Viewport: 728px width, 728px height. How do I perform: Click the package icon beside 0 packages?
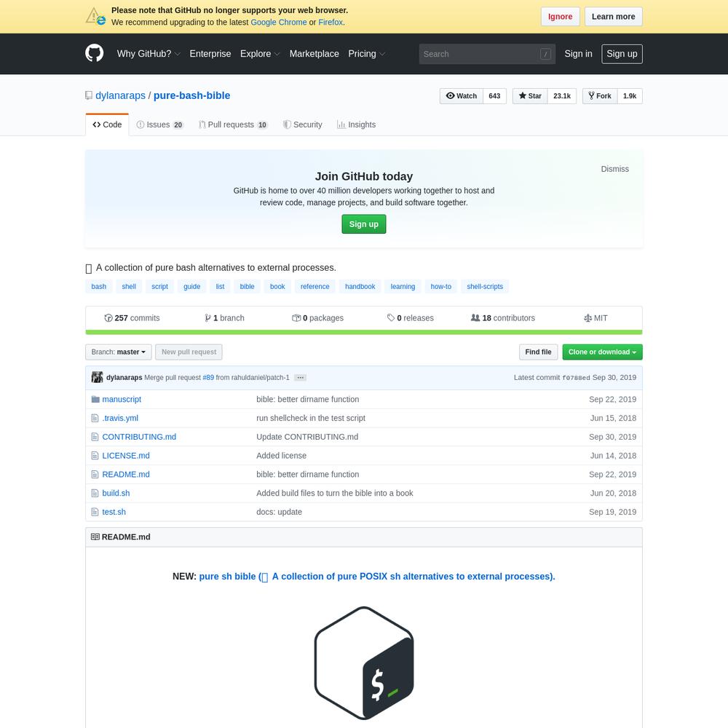tap(296, 318)
